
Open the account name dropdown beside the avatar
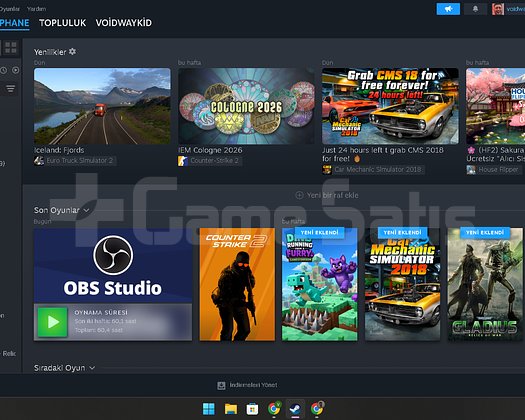(x=515, y=9)
